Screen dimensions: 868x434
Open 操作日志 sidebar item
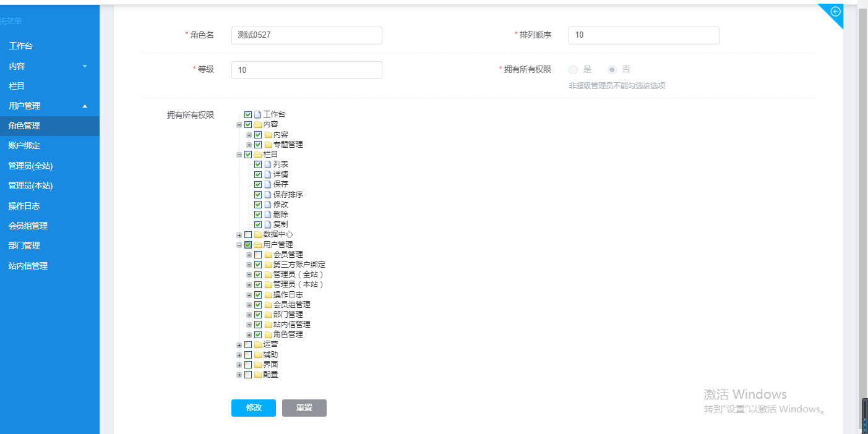pos(49,206)
